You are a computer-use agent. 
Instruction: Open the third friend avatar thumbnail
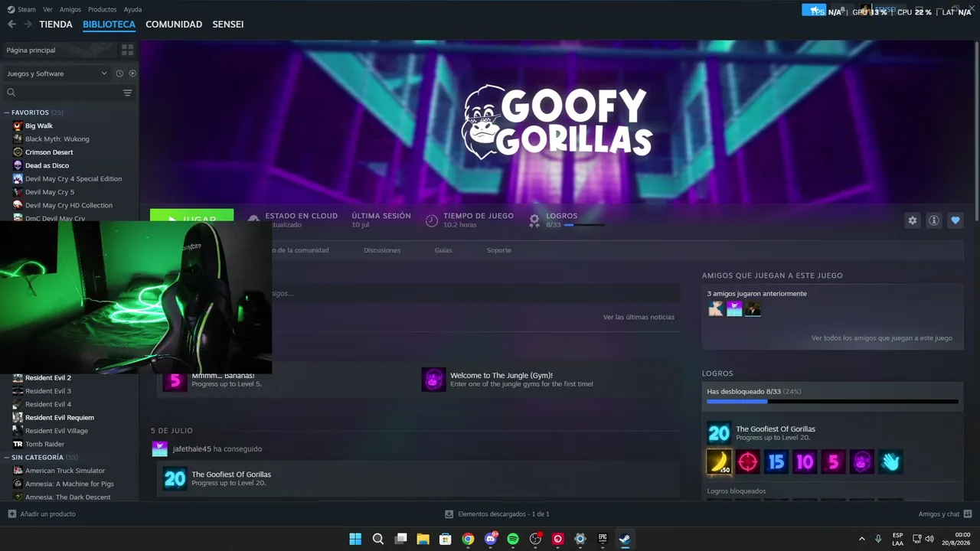tap(753, 309)
